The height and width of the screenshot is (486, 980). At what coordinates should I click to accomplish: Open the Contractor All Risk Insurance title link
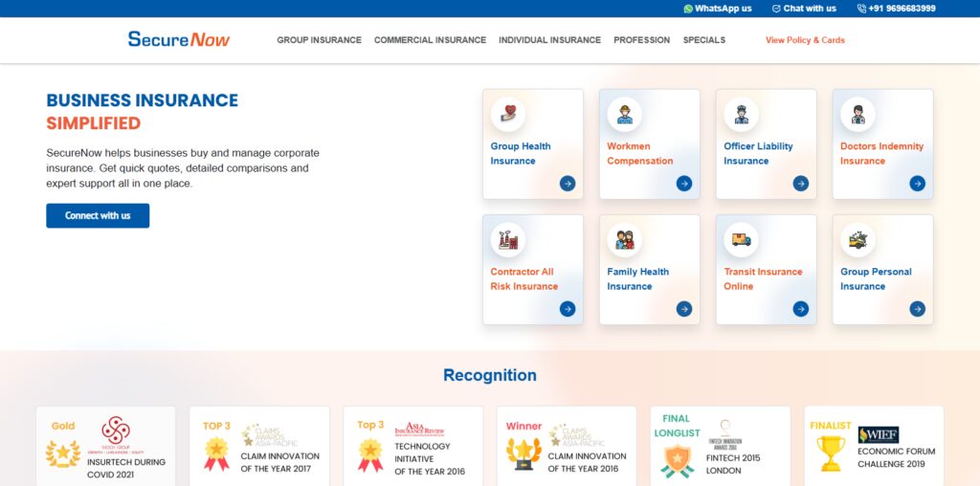pyautogui.click(x=523, y=279)
